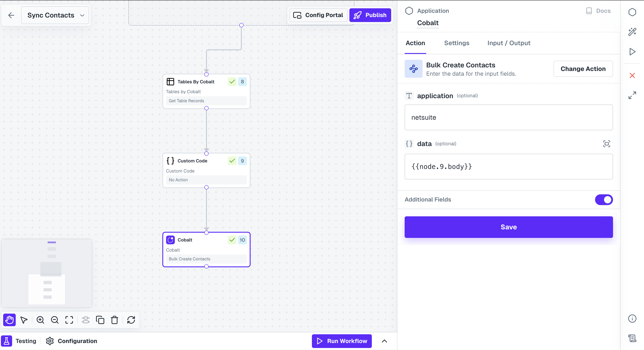Delete the selected node via trash icon
This screenshot has width=644, height=350.
[x=115, y=320]
